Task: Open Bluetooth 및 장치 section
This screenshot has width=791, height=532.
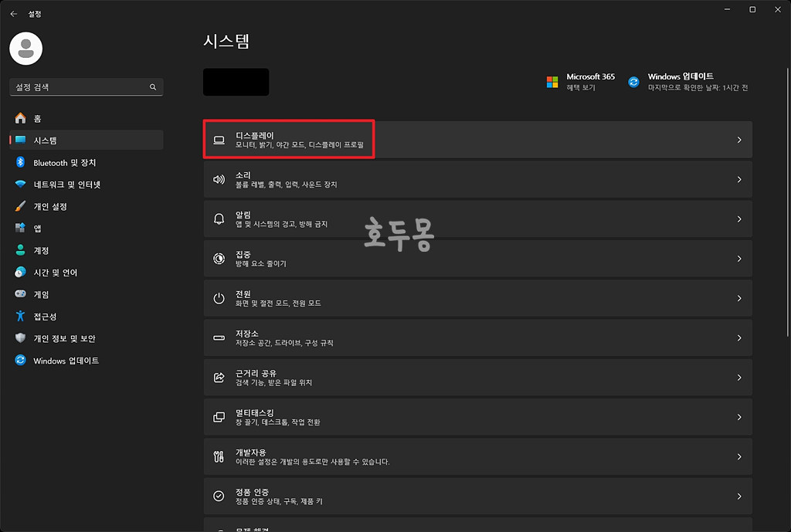Action: click(87, 162)
